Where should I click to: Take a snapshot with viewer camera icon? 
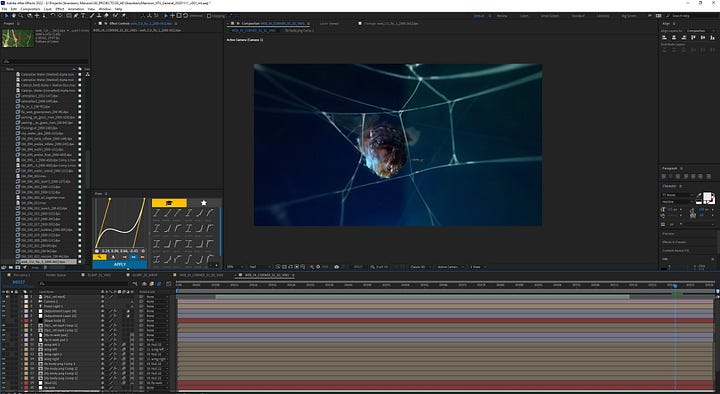(337, 267)
